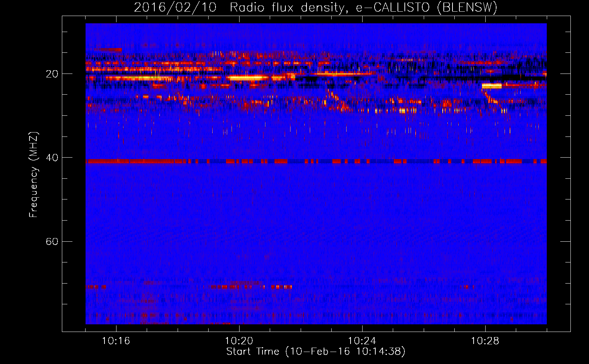Click the '10:28' time tick label
The height and width of the screenshot is (364, 589).
485,341
